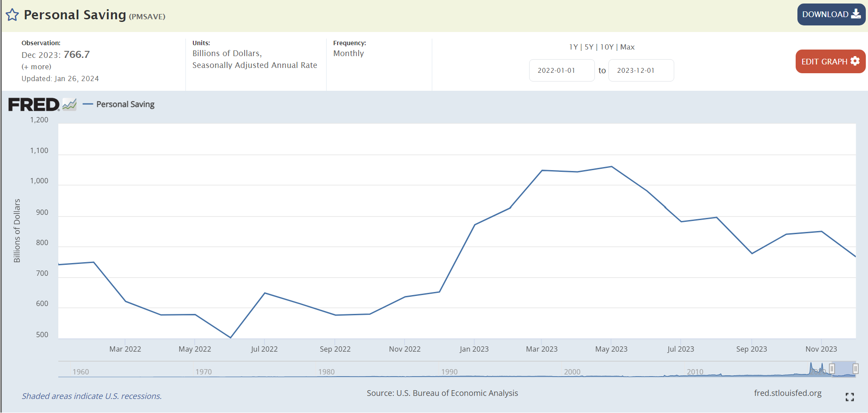This screenshot has height=413, width=868.
Task: Click the end date field 2023-12-01
Action: pyautogui.click(x=641, y=71)
